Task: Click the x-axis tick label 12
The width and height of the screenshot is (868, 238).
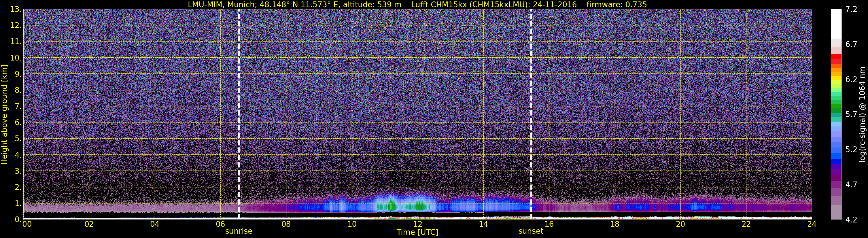Action: pyautogui.click(x=417, y=224)
